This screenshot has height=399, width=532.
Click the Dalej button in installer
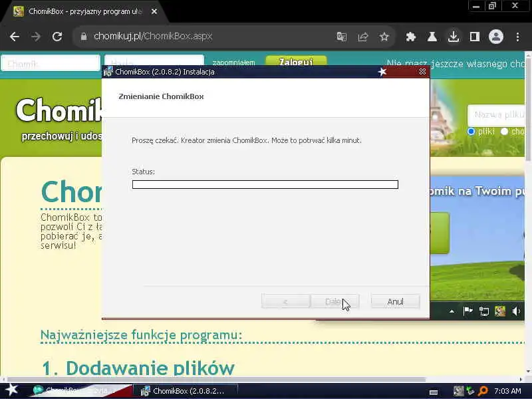pyautogui.click(x=335, y=301)
